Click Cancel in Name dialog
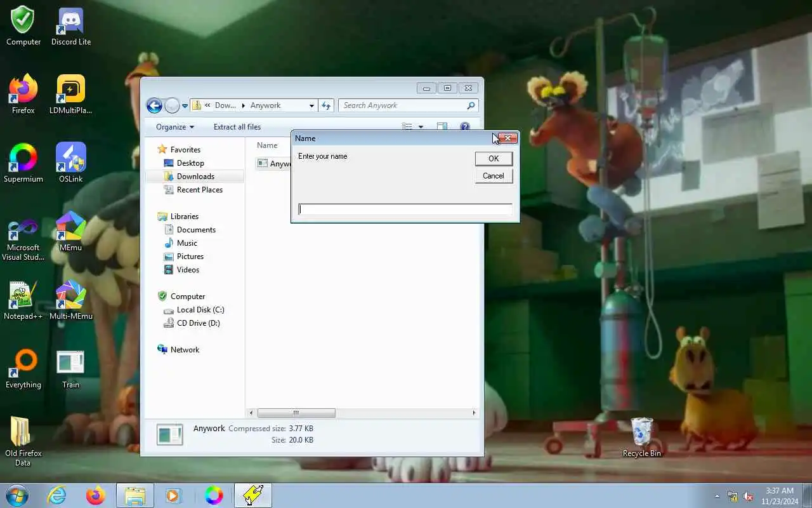This screenshot has width=812, height=508. [x=494, y=176]
